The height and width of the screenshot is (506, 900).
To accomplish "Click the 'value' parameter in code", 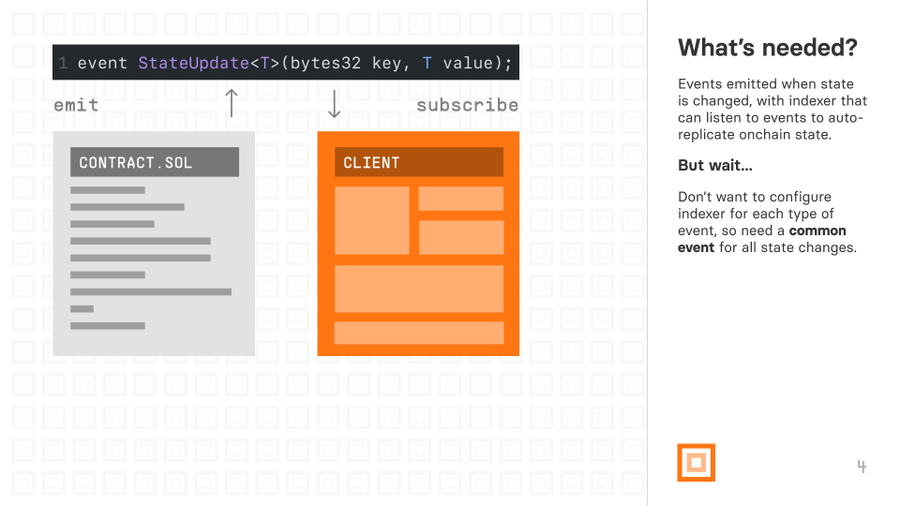I will click(x=468, y=63).
